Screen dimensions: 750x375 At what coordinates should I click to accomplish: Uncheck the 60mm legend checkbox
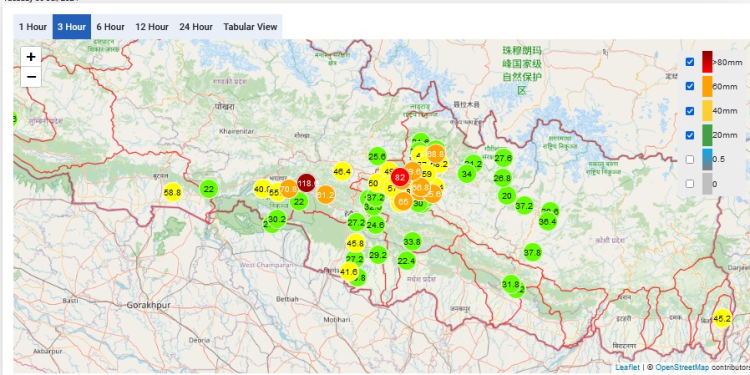click(x=690, y=86)
